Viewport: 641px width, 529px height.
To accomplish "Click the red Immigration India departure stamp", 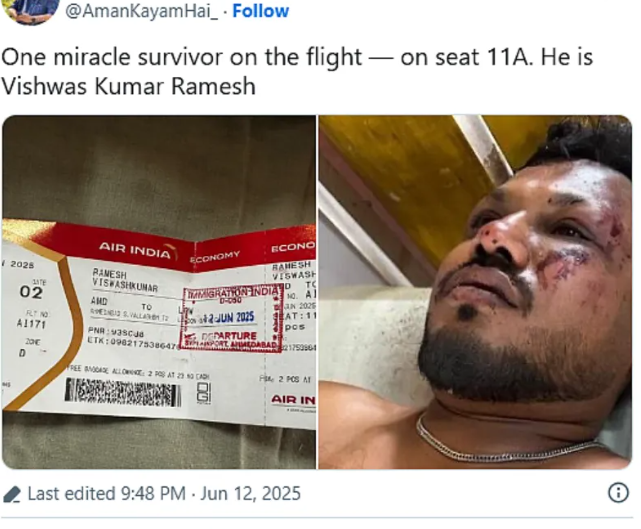I will coord(231,318).
